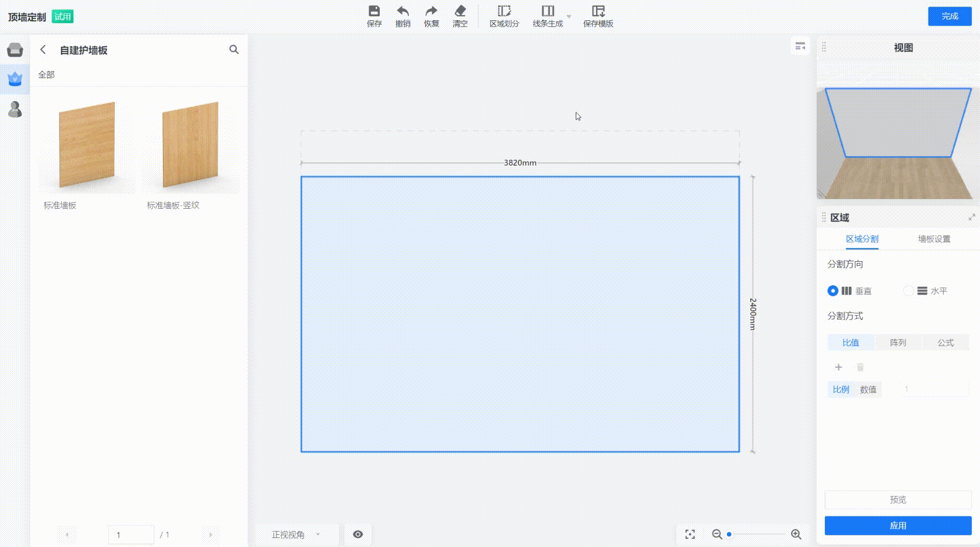Image resolution: width=980 pixels, height=547 pixels.
Task: Open search in the 自建护墙板 panel
Action: [234, 49]
